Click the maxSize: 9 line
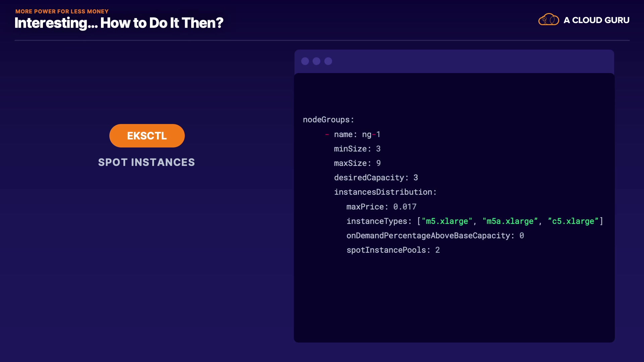644x362 pixels. (x=357, y=163)
